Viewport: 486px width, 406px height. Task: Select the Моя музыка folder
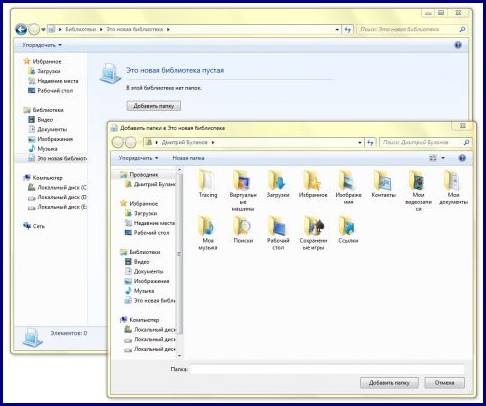click(x=208, y=233)
